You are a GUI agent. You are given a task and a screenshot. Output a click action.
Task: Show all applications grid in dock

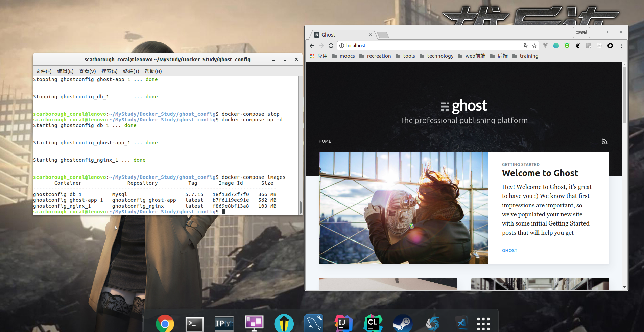(x=483, y=324)
